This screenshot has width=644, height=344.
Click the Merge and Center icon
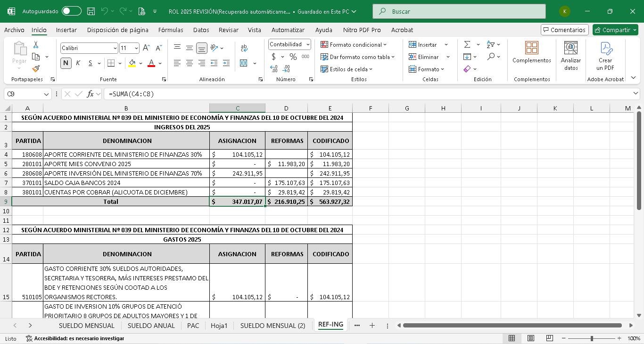244,63
